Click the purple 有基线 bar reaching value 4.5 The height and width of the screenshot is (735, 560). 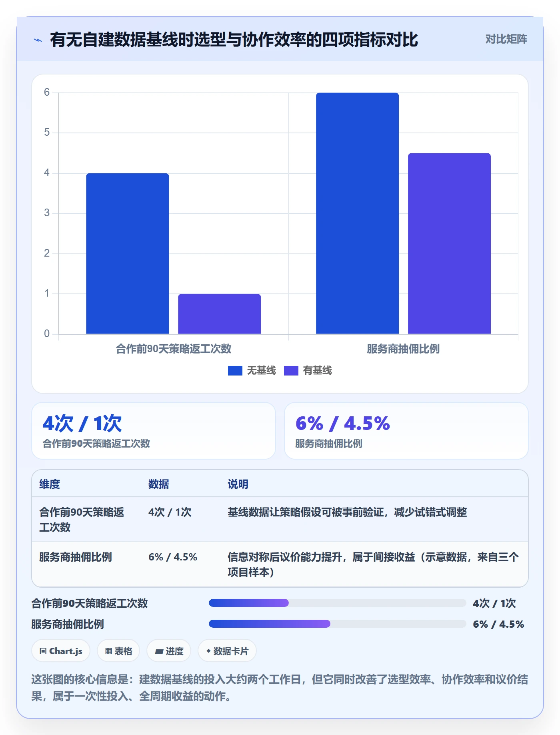450,243
